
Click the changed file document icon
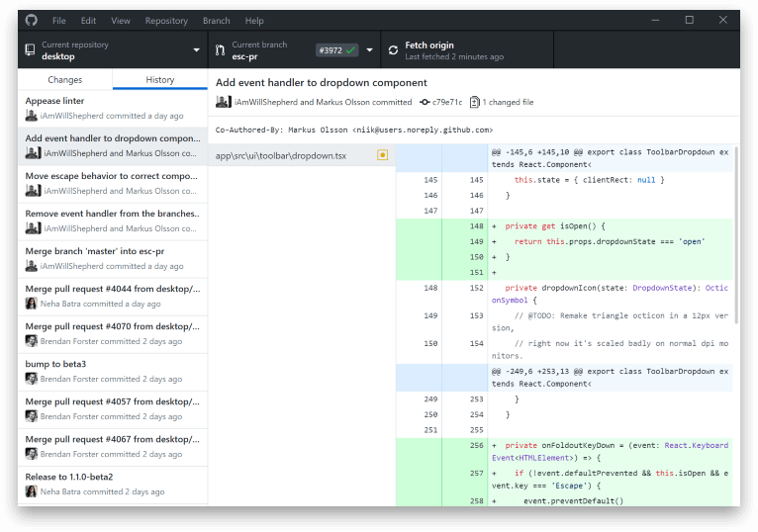(x=475, y=102)
